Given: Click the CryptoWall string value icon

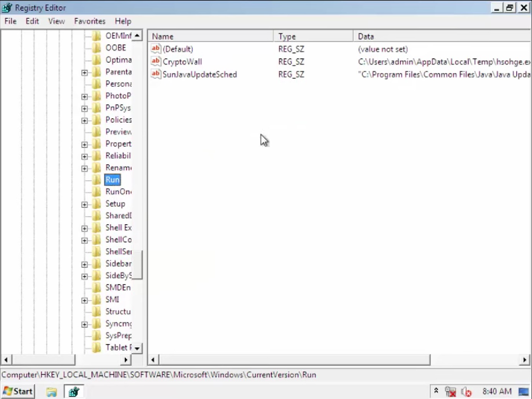Looking at the screenshot, I should click(156, 61).
